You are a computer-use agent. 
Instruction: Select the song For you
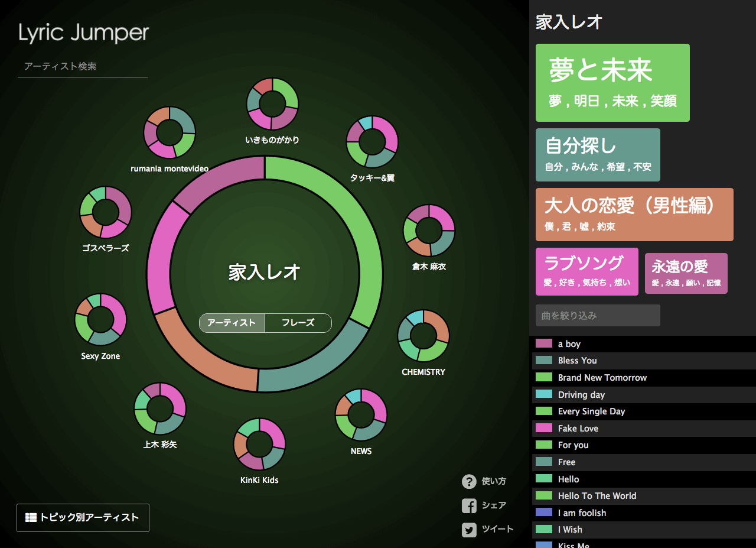point(643,445)
